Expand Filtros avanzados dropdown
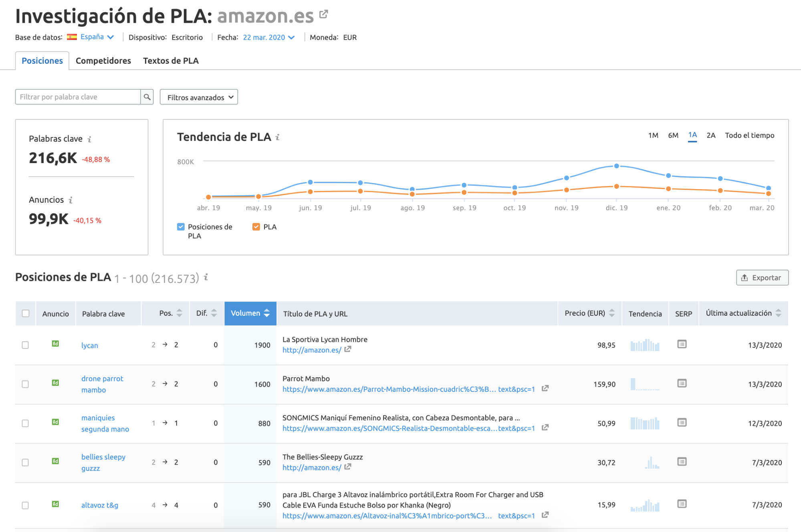801x532 pixels. pos(199,97)
